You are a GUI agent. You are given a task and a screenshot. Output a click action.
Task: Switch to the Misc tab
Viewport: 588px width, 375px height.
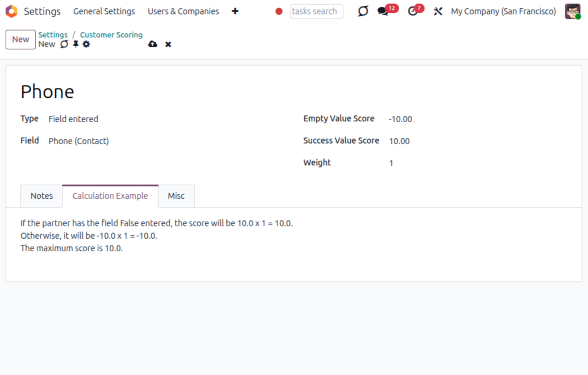176,196
